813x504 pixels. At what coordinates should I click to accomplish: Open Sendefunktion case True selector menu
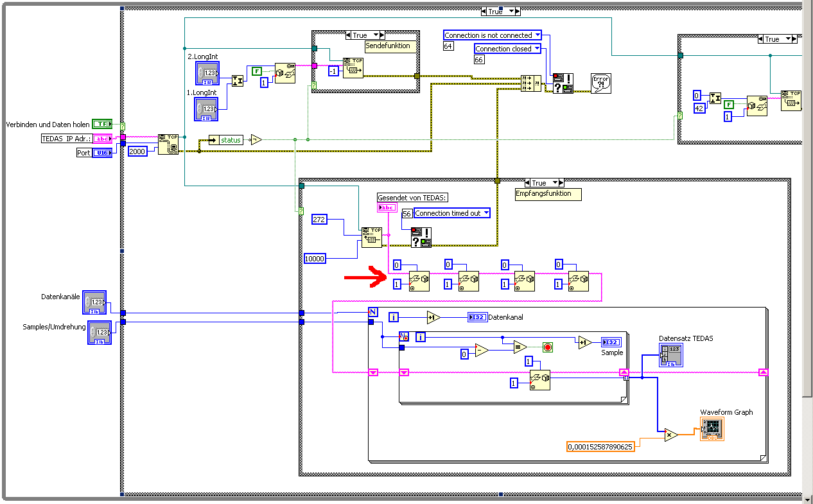[x=376, y=35]
